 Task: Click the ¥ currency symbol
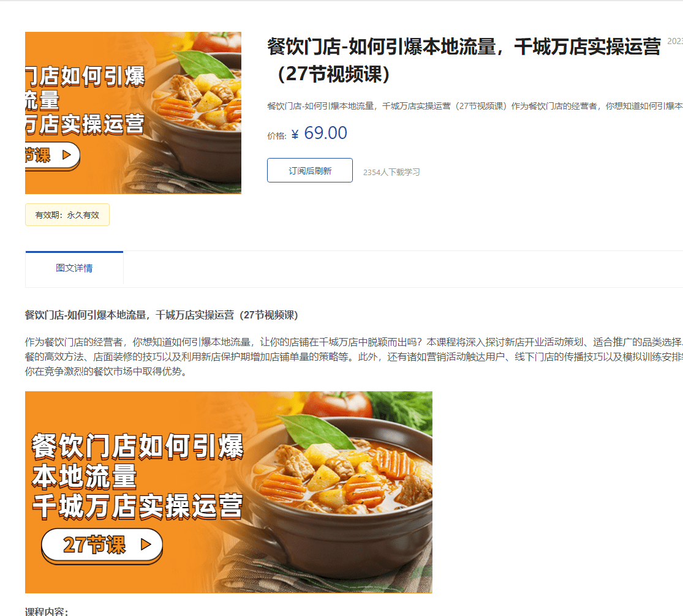pyautogui.click(x=295, y=135)
